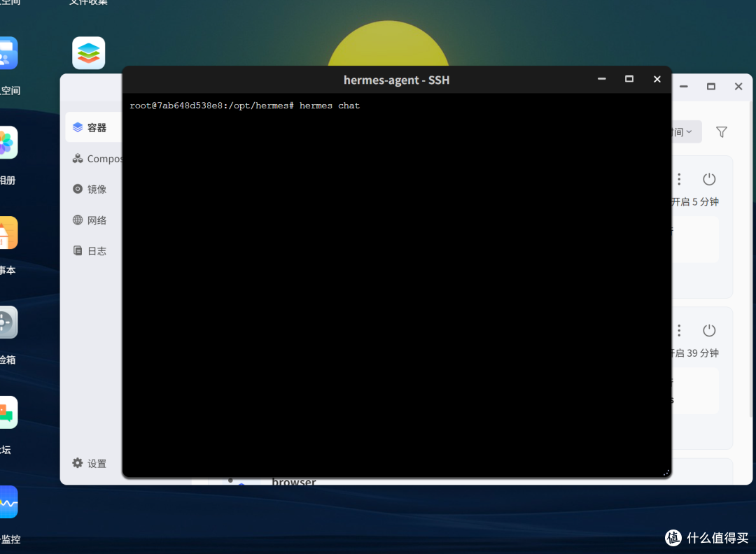Open the gray toolbox desktop icon

point(8,322)
